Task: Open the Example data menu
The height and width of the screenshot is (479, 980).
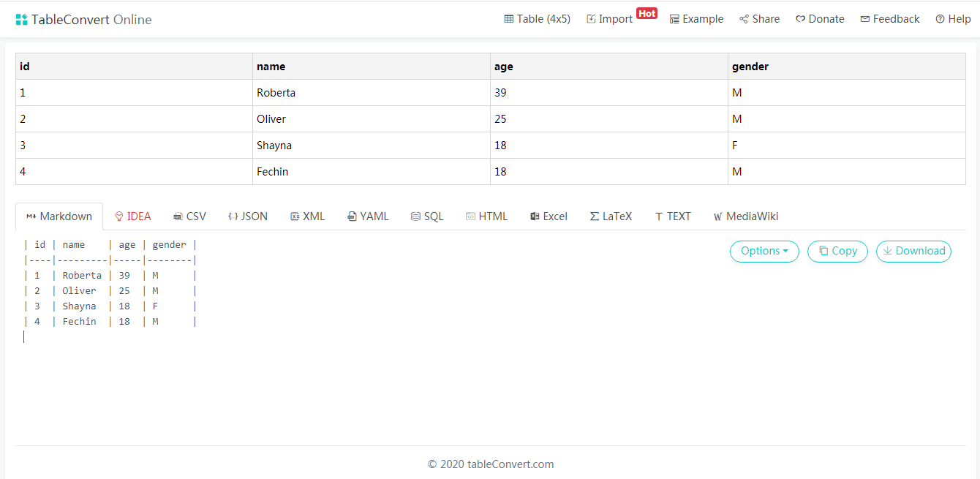Action: point(696,19)
